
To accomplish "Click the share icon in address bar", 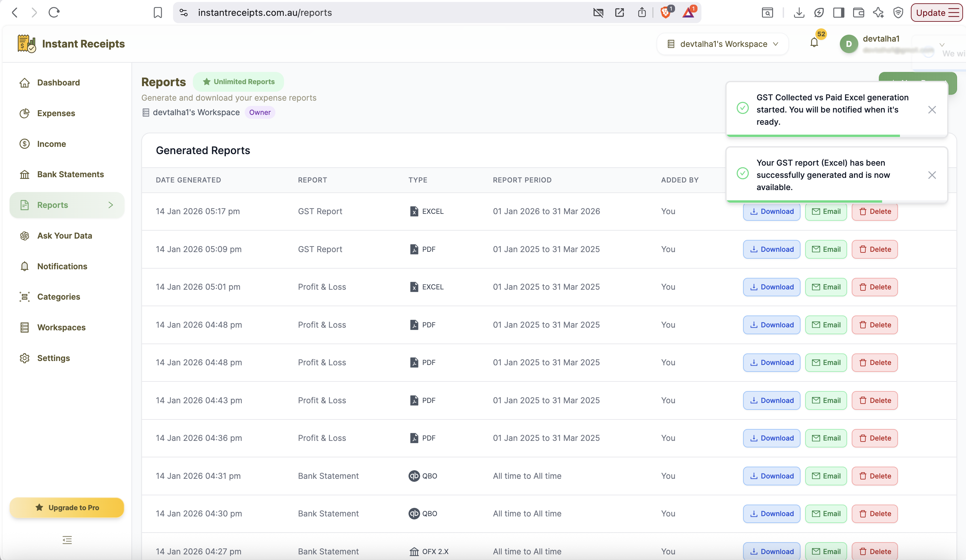I will [642, 13].
